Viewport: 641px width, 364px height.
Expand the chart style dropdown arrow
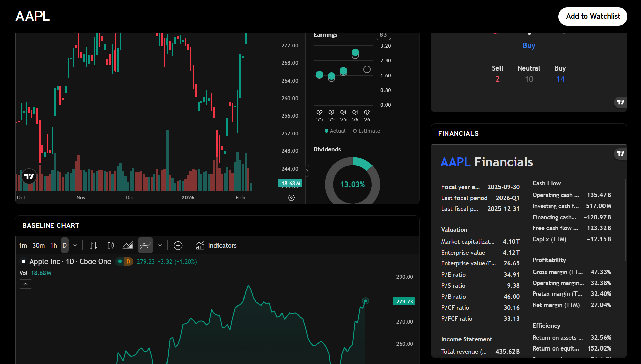tap(160, 246)
